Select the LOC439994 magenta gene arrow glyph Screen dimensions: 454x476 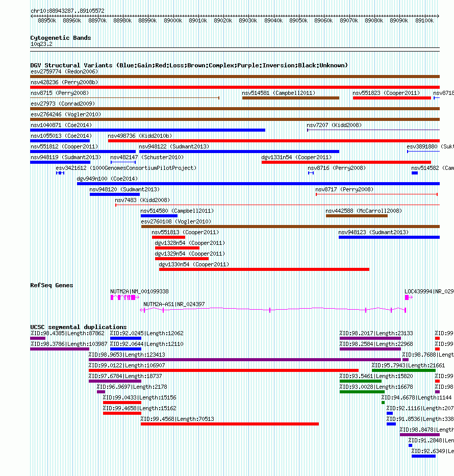409,297
